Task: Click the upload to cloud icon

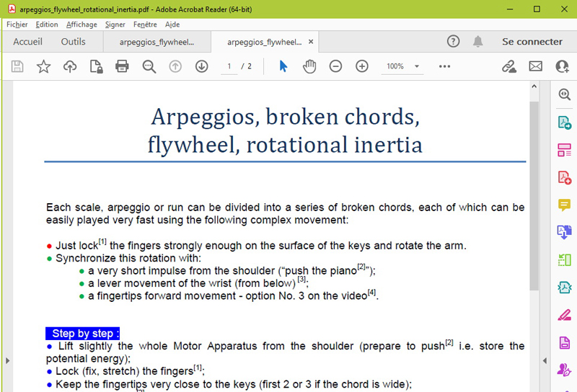Action: (70, 66)
